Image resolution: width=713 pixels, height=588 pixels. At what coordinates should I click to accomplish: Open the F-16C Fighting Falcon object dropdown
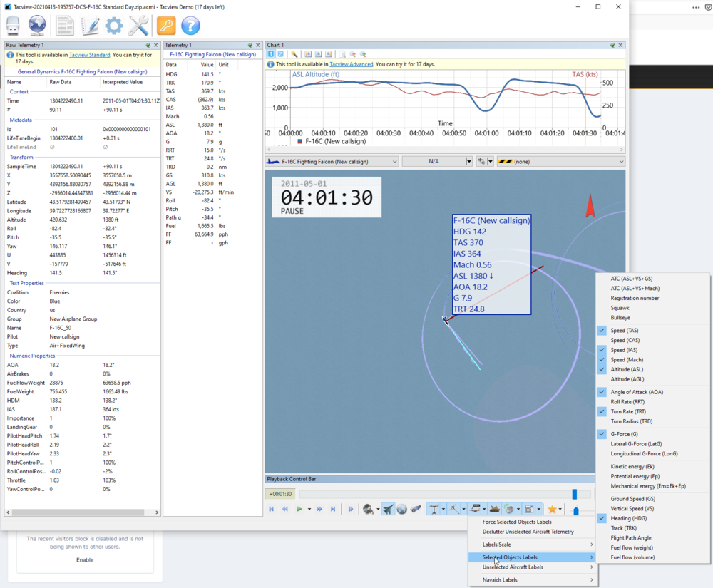(332, 162)
